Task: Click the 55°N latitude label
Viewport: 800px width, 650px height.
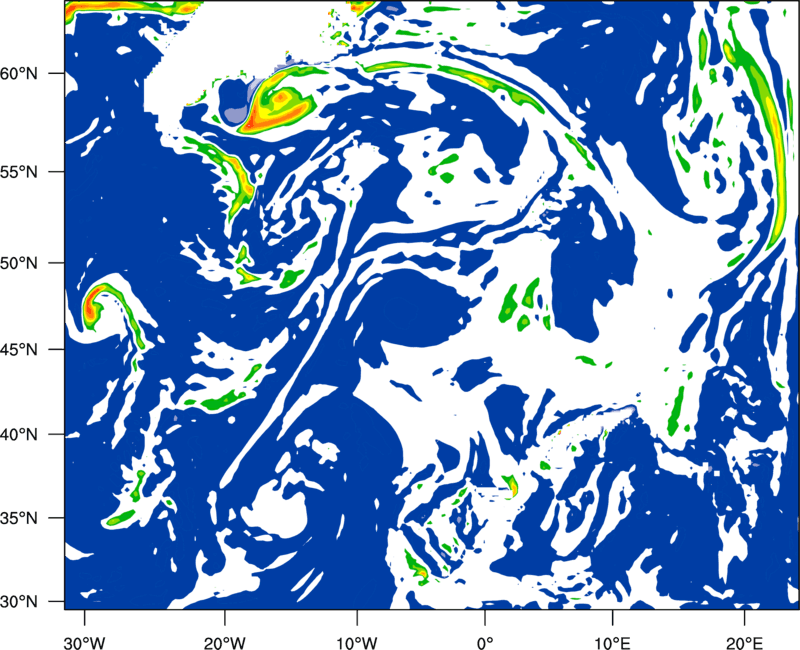Action: click(x=19, y=172)
